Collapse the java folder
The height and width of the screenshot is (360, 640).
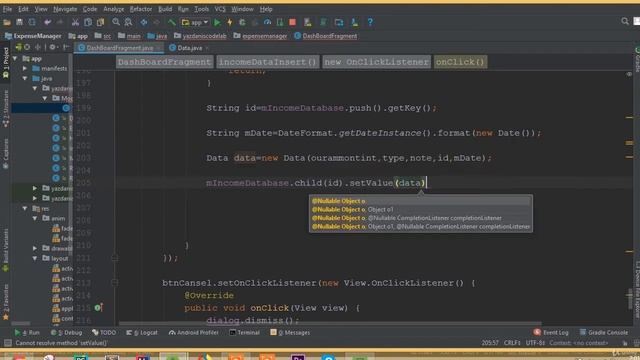pos(25,78)
